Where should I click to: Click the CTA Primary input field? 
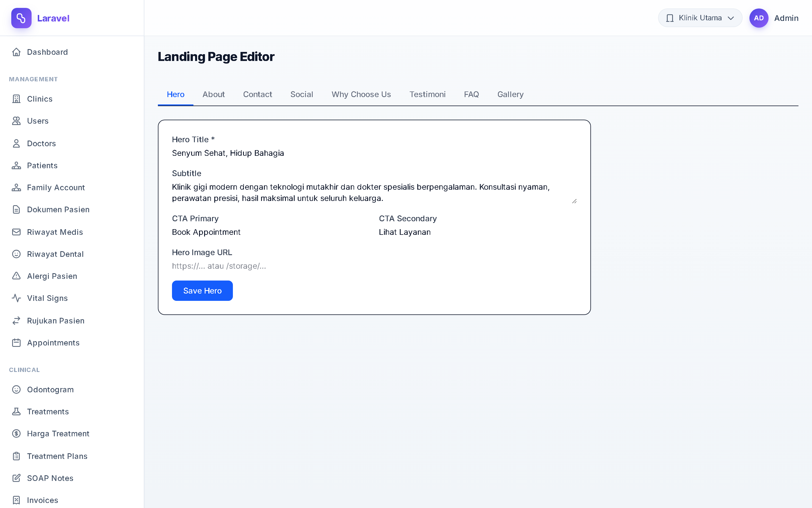tap(271, 232)
